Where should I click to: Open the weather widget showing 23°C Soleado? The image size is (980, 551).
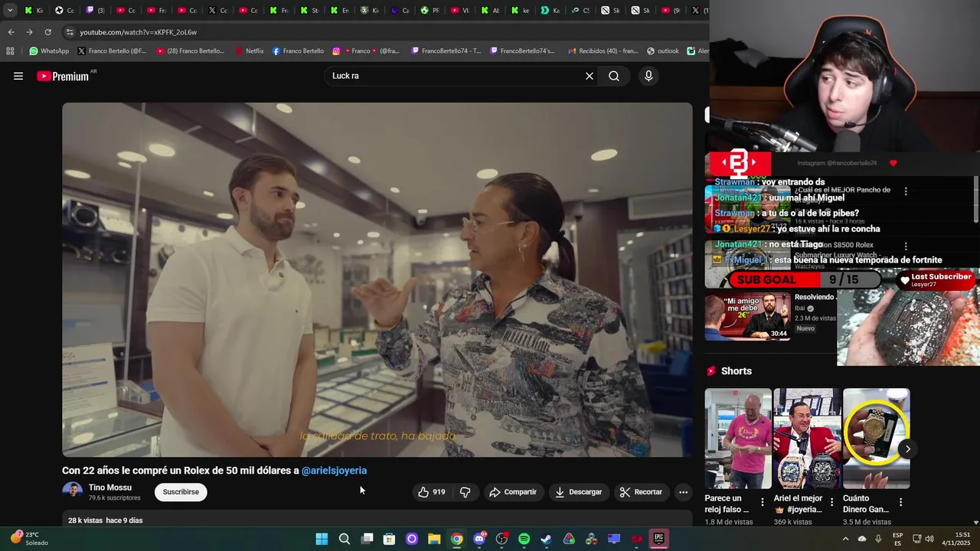point(29,539)
